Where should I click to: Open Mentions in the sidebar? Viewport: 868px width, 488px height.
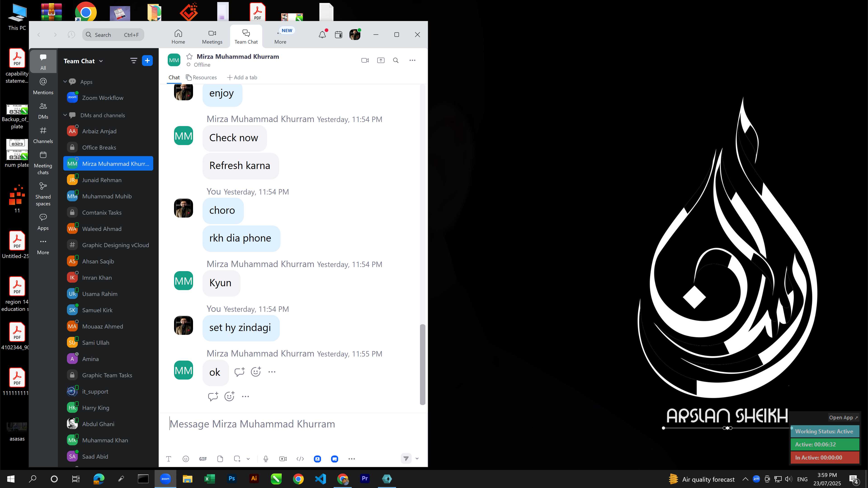pyautogui.click(x=43, y=86)
